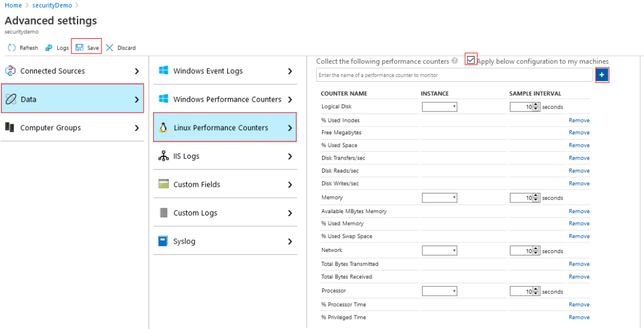Click the IIS Logs network icon
Image resolution: width=644 pixels, height=329 pixels.
(163, 156)
